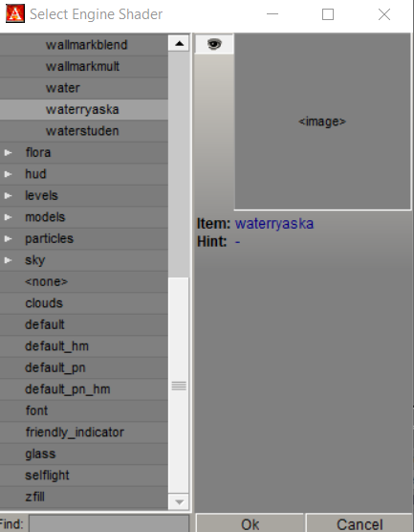414x532 pixels.
Task: Select the selflight shader
Action: [84, 476]
